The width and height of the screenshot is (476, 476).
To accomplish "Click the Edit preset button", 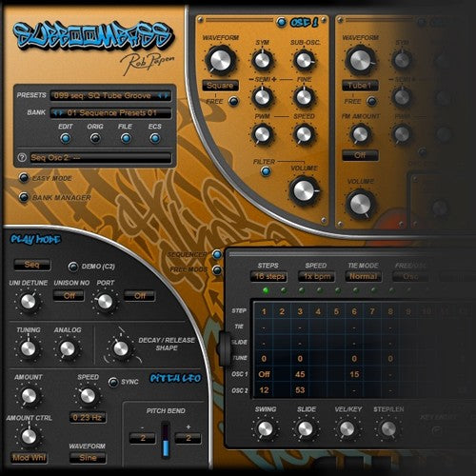I will tap(66, 138).
